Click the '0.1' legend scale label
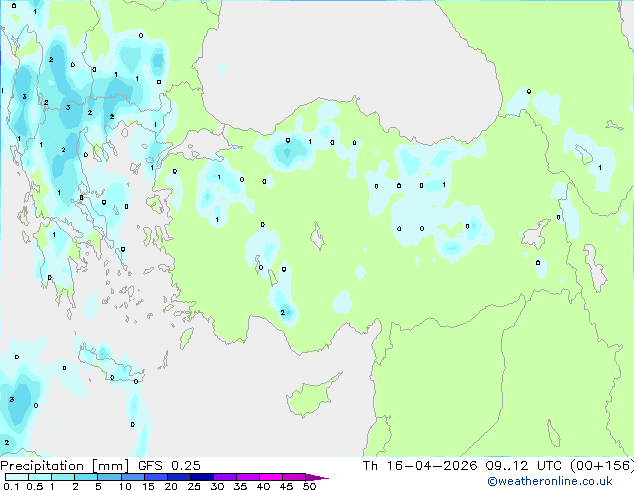 11,486
